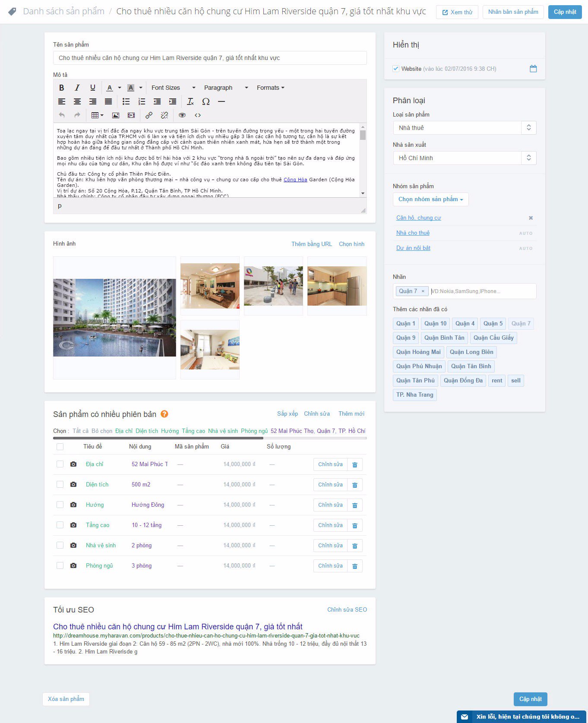
Task: Open help icon for product variants
Action: [x=164, y=414]
